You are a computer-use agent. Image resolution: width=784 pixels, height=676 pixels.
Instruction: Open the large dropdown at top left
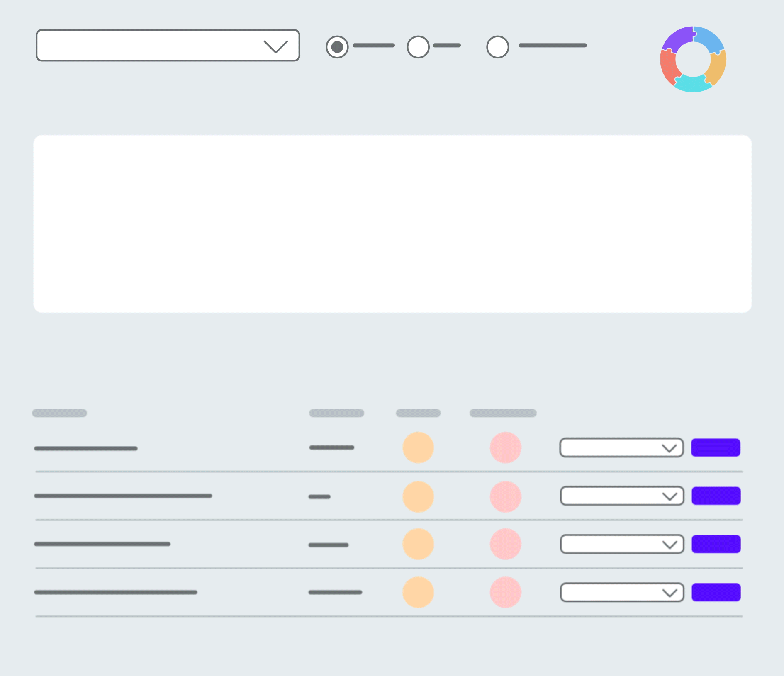click(x=168, y=46)
